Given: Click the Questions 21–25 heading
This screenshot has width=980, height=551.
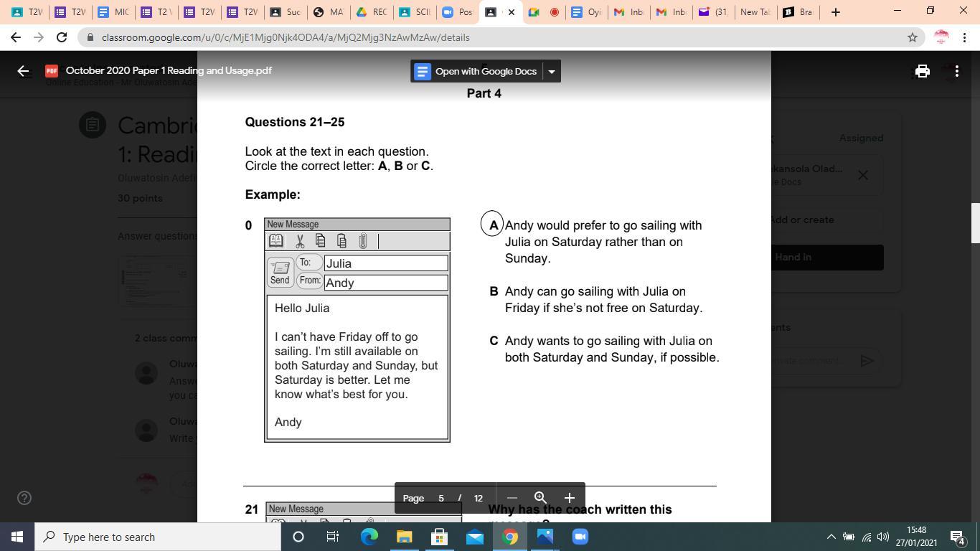Looking at the screenshot, I should [x=295, y=122].
